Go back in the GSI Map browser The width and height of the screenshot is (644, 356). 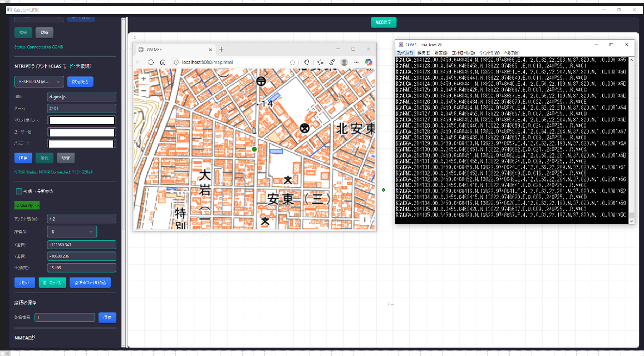pyautogui.click(x=139, y=62)
